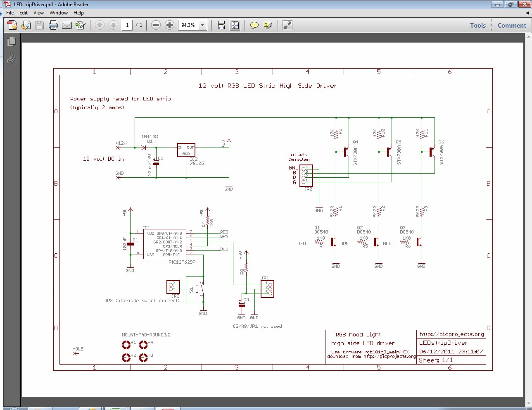
Task: Open the Tools pane
Action: (x=477, y=25)
